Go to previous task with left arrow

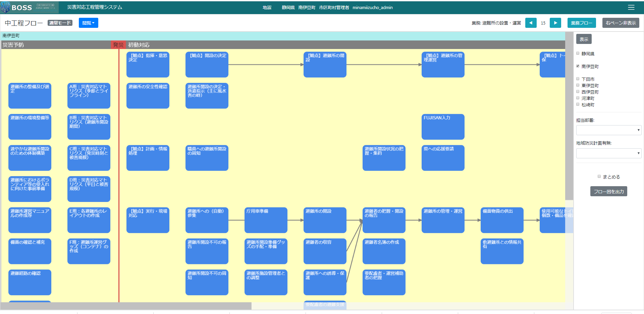coord(531,23)
